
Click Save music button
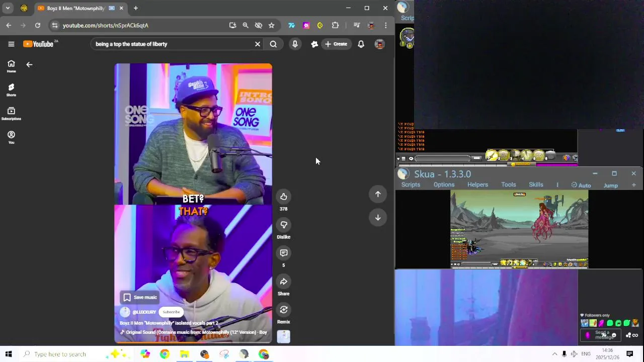click(140, 297)
